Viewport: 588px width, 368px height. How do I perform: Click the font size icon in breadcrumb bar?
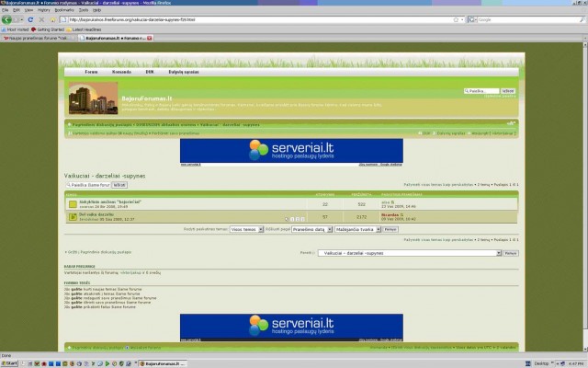pos(511,123)
